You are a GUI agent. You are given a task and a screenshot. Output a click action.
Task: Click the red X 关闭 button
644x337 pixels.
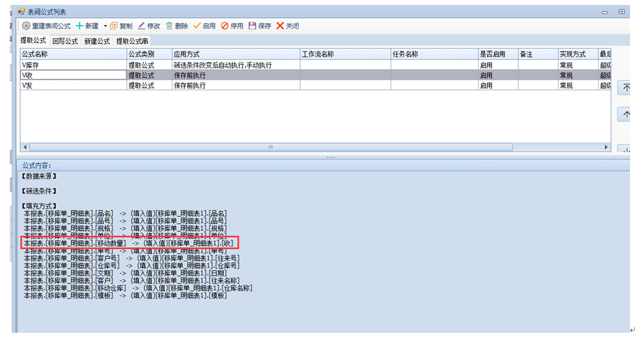pos(280,26)
